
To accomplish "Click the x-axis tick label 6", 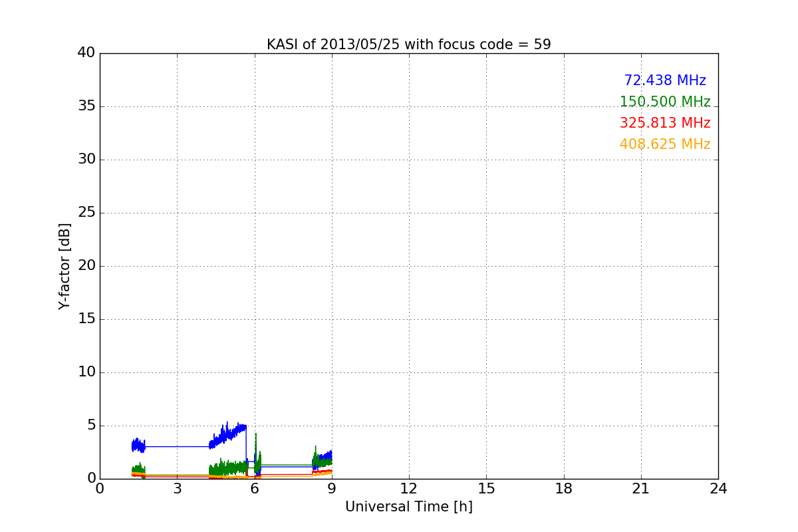I will pos(254,489).
